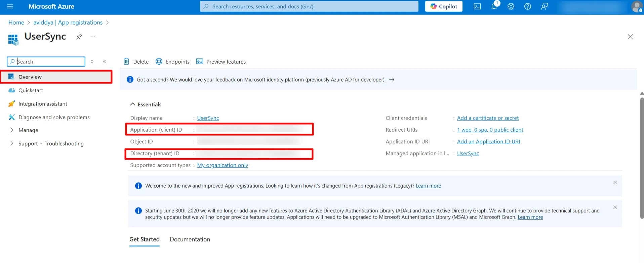Open Learn more in the App registrations welcome notice
The image size is (644, 263).
(x=428, y=186)
